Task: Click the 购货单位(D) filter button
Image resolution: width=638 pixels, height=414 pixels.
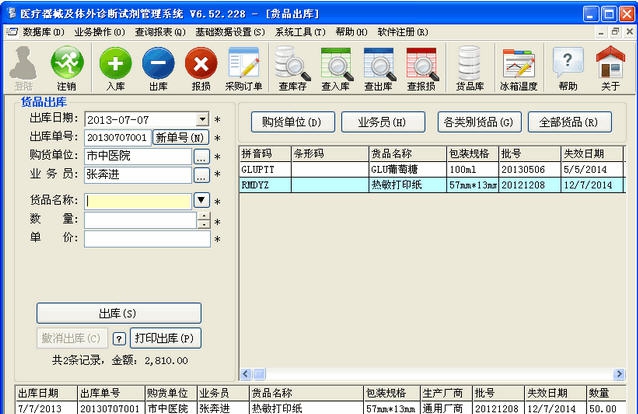Action: [293, 122]
